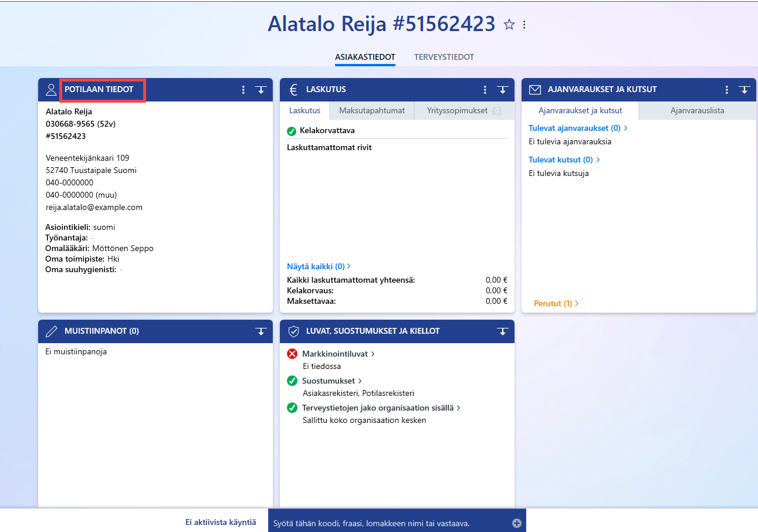Open the three-dot menu beside the patient name
This screenshot has width=758, height=532.
pos(524,25)
